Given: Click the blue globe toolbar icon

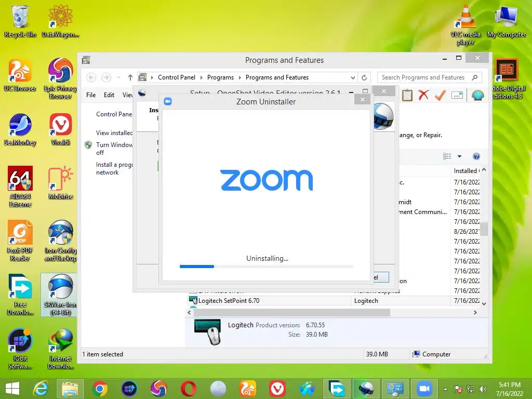Looking at the screenshot, I should [477, 95].
